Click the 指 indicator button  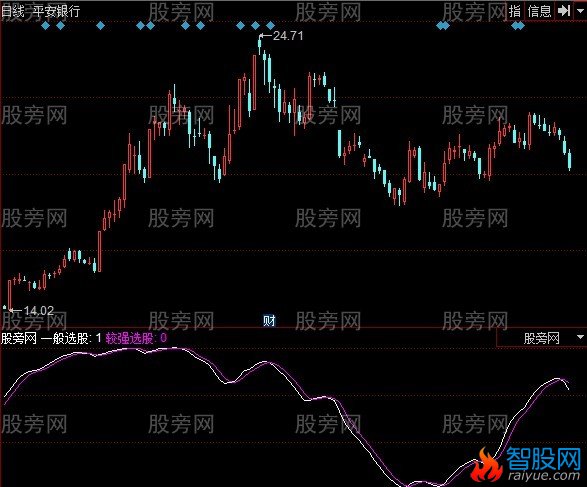click(515, 11)
